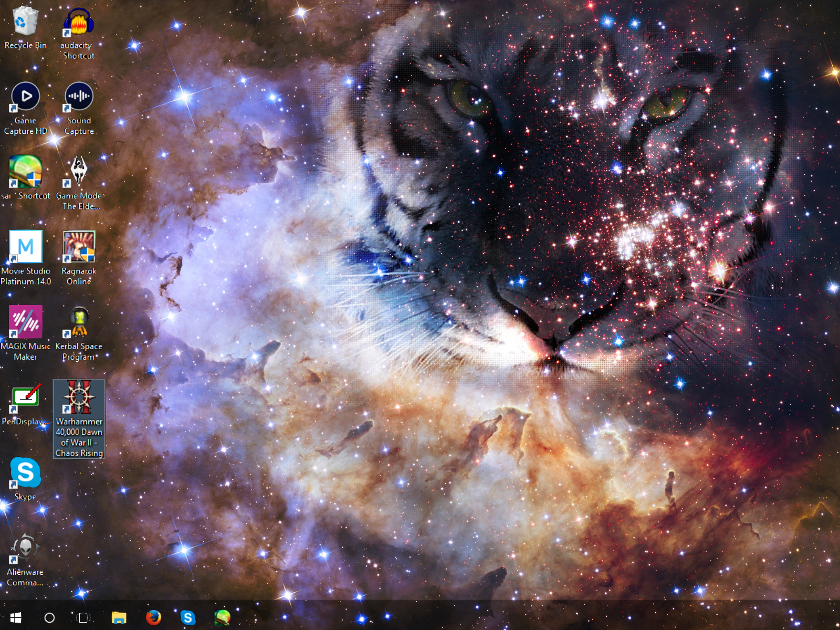This screenshot has width=840, height=630.
Task: Click the Warhammer 40,000 Dawn of War II icon
Action: (x=79, y=398)
